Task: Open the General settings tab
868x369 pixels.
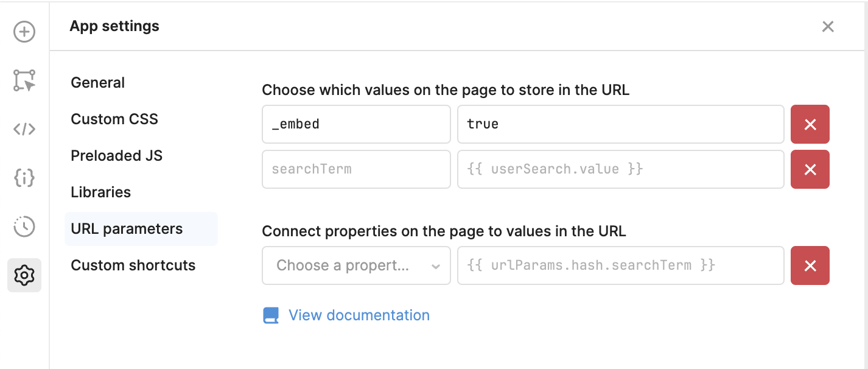Action: (x=97, y=83)
